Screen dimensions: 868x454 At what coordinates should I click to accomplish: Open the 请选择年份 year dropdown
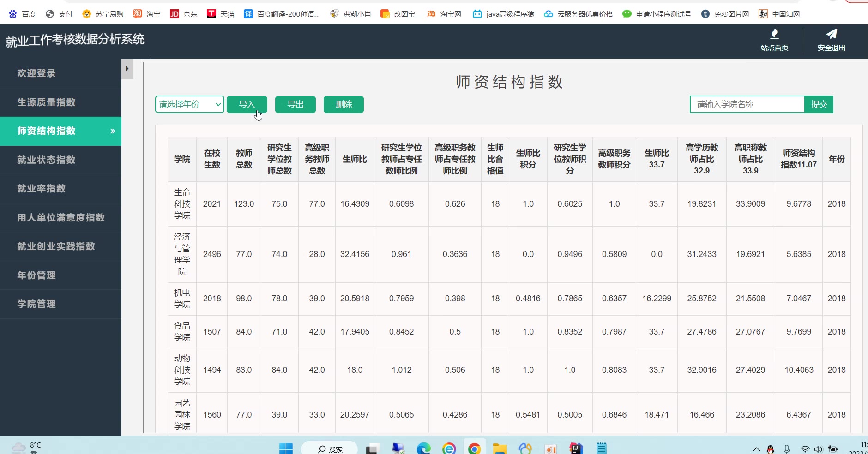[189, 104]
